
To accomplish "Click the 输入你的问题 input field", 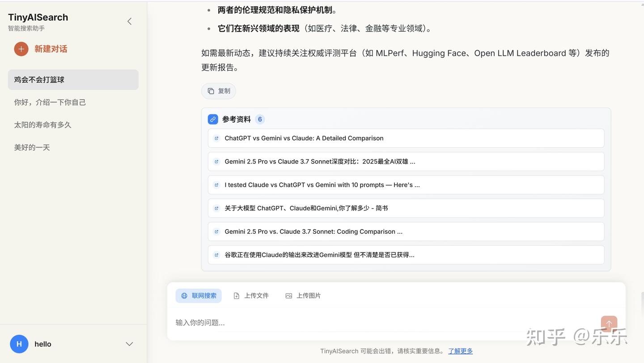I will [313, 322].
